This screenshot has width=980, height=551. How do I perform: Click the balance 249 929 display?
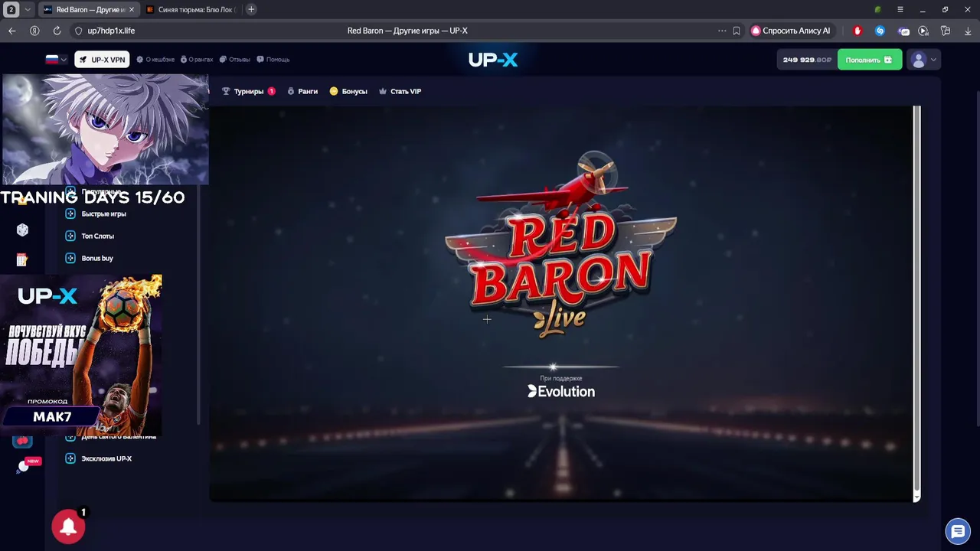806,60
